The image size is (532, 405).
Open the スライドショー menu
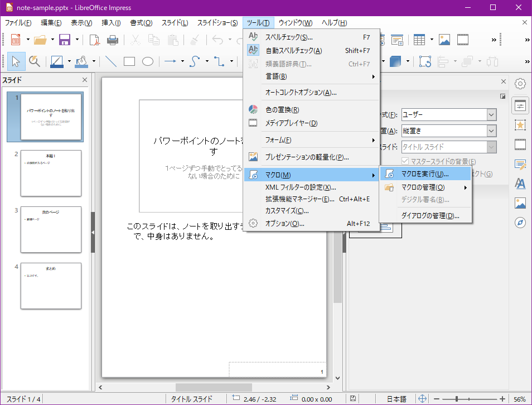click(217, 23)
